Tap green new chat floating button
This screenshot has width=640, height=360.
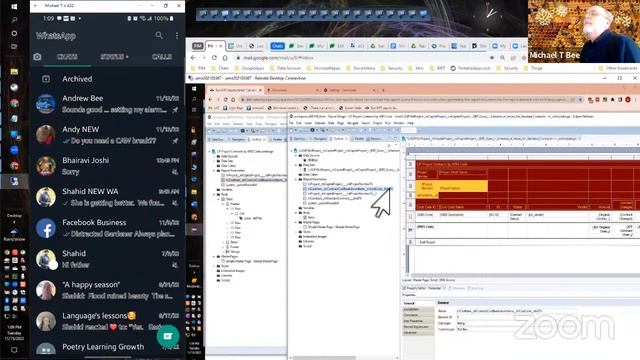(168, 336)
